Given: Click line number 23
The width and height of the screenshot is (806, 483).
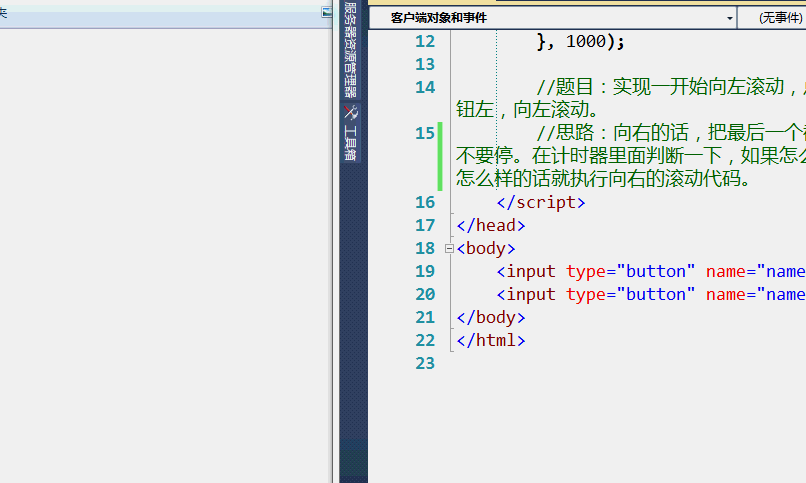Looking at the screenshot, I should pyautogui.click(x=425, y=363).
